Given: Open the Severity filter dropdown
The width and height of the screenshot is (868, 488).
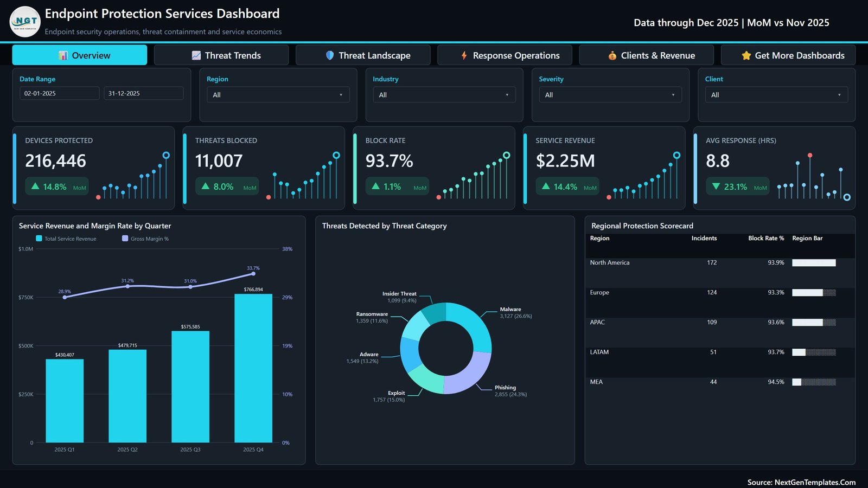Looking at the screenshot, I should coord(610,95).
